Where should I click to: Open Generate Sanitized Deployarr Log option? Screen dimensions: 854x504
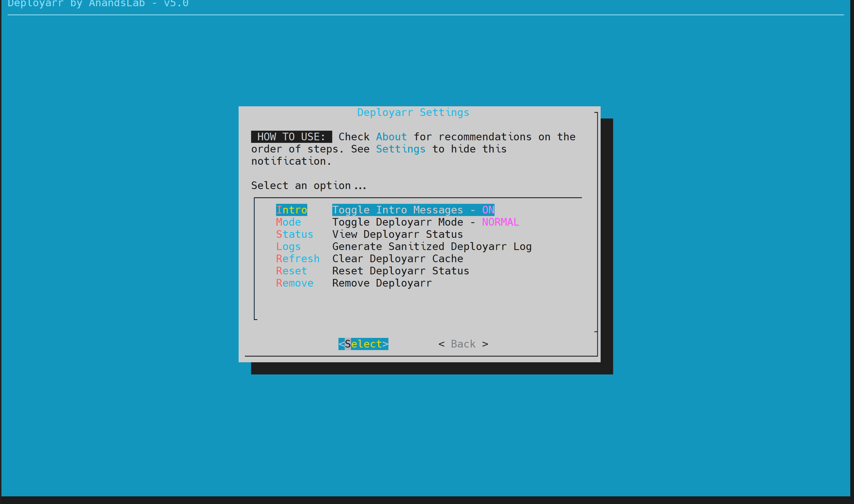click(x=432, y=247)
